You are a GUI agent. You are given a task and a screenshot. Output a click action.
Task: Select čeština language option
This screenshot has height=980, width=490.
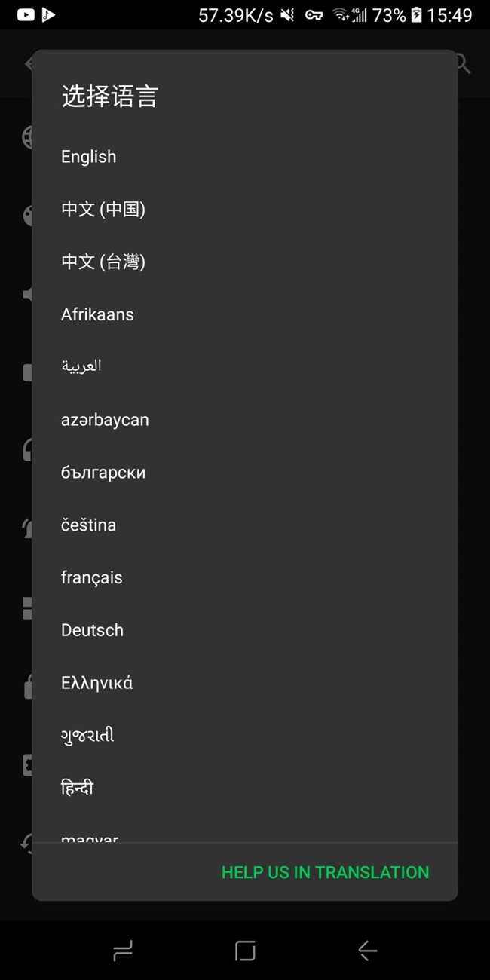89,525
